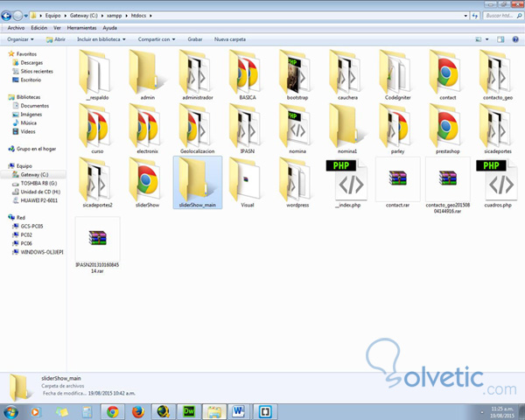The image size is (525, 420).
Task: Select Sitios recientes in sidebar
Action: point(33,72)
